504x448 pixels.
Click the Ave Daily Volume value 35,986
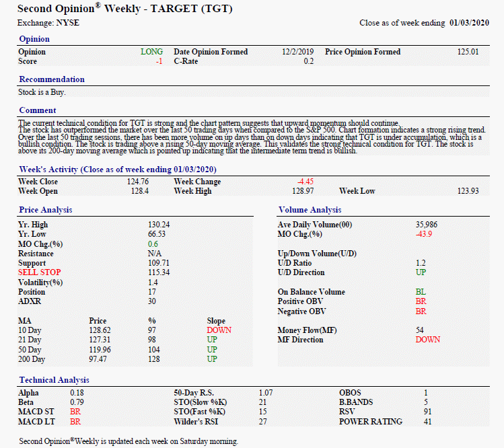(427, 225)
